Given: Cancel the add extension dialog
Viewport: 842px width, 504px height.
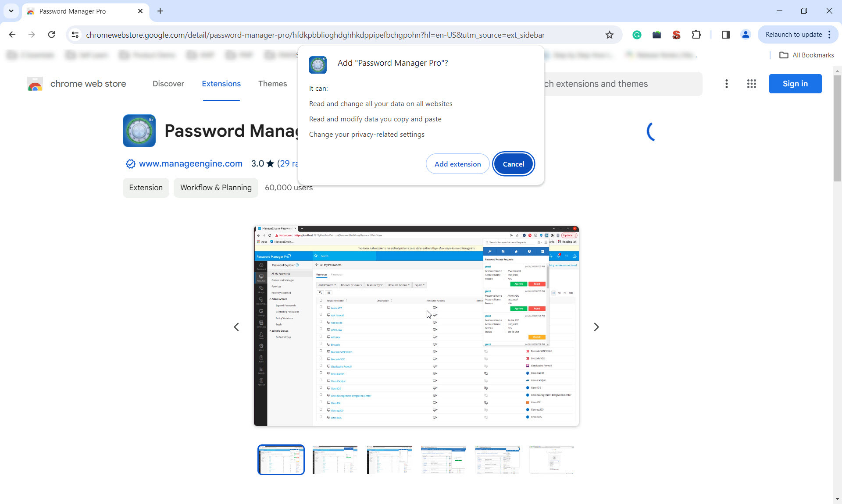Looking at the screenshot, I should [x=513, y=164].
